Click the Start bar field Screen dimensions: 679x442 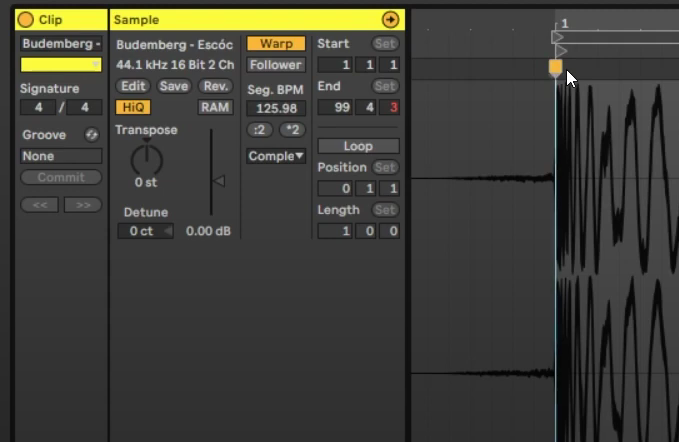tap(335, 65)
